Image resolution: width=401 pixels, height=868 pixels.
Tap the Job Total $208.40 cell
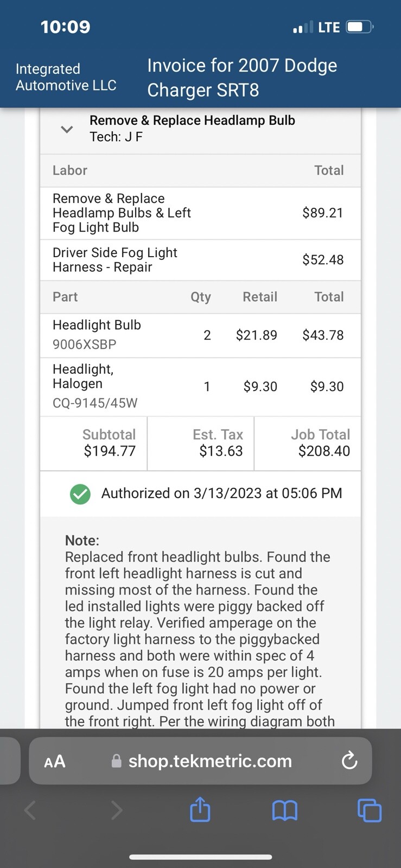308,443
